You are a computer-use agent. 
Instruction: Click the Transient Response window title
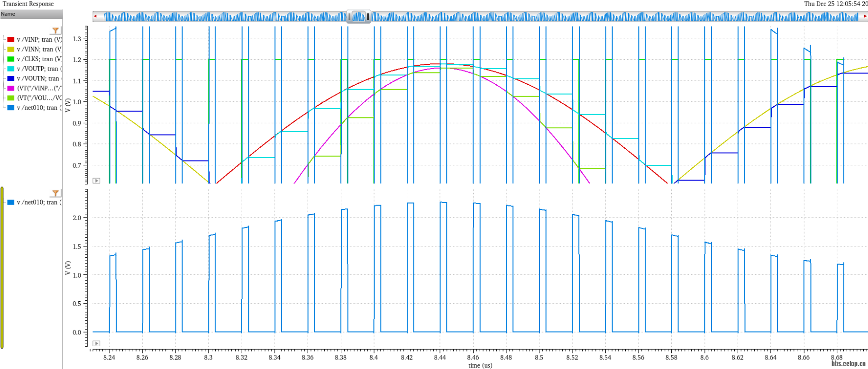tap(28, 4)
